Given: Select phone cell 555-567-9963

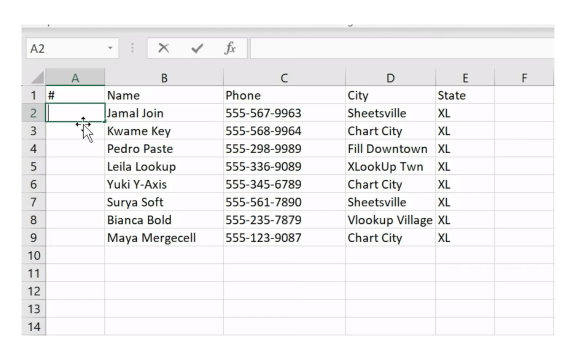Looking at the screenshot, I should coord(284,113).
